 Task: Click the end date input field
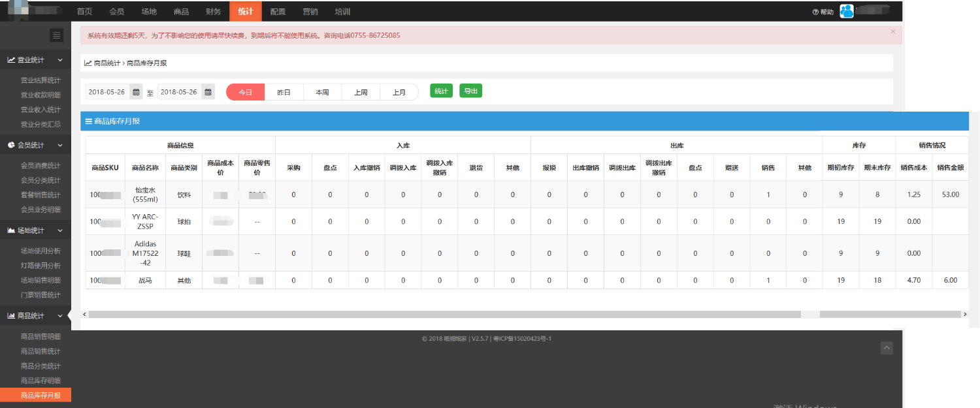[x=180, y=92]
